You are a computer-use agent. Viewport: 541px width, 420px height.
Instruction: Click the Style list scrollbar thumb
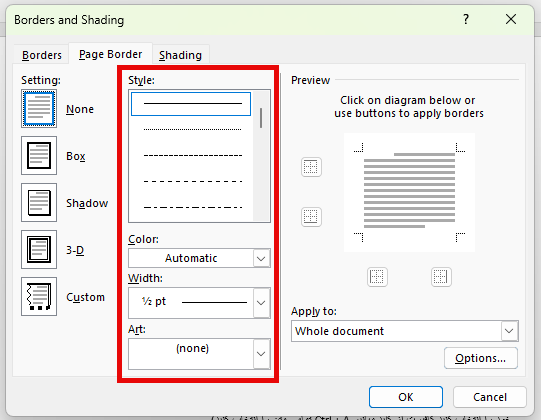tap(261, 118)
